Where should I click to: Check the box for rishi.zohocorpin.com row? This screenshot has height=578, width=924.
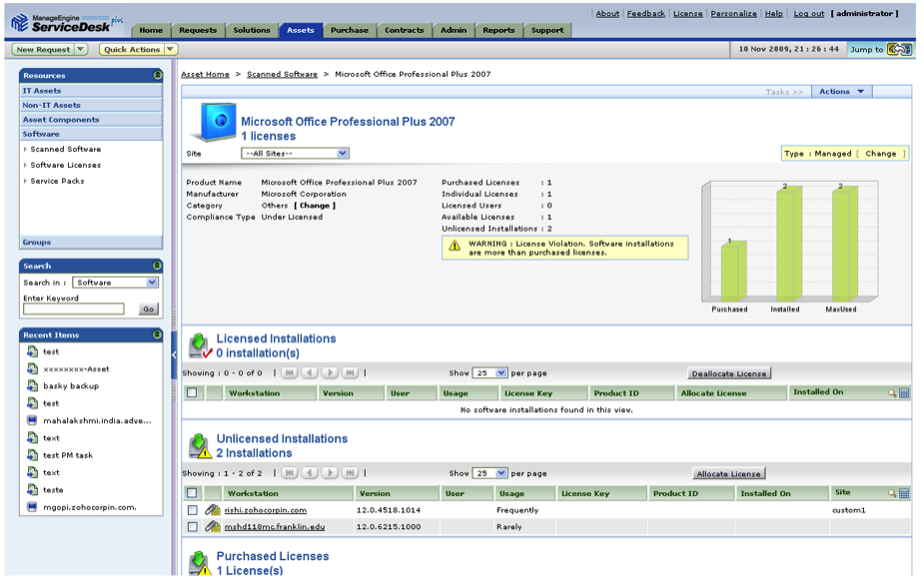point(192,510)
